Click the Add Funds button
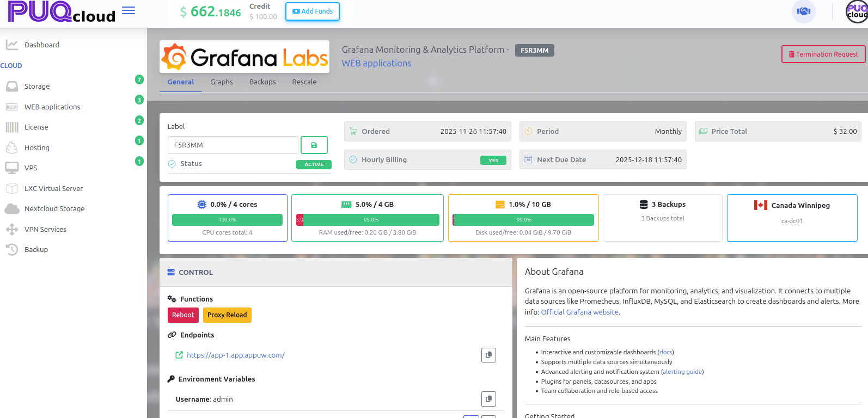The width and height of the screenshot is (868, 418). pos(313,11)
